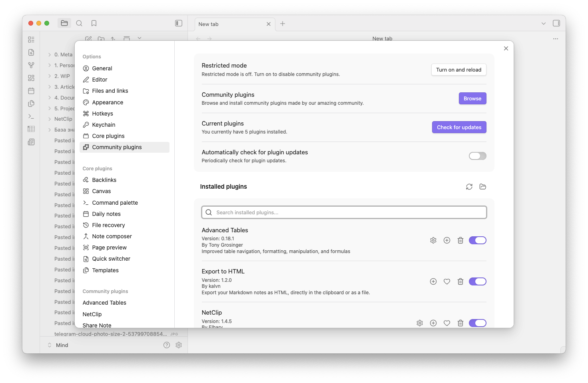
Task: Open Export to HTML hotkeys plus icon
Action: (433, 281)
